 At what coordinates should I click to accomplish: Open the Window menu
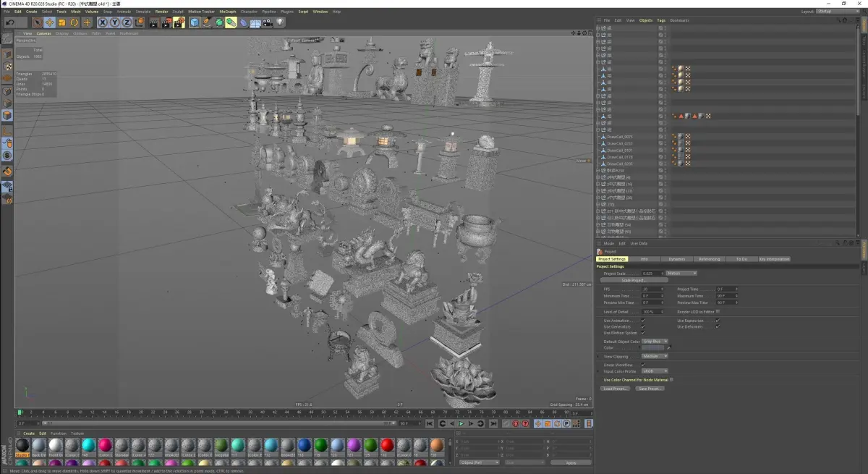click(x=320, y=12)
